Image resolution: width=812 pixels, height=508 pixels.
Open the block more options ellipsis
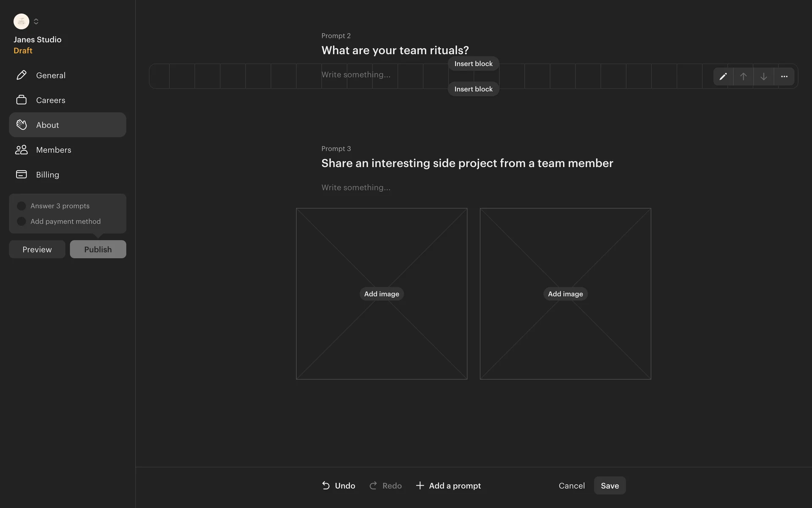[x=784, y=77]
